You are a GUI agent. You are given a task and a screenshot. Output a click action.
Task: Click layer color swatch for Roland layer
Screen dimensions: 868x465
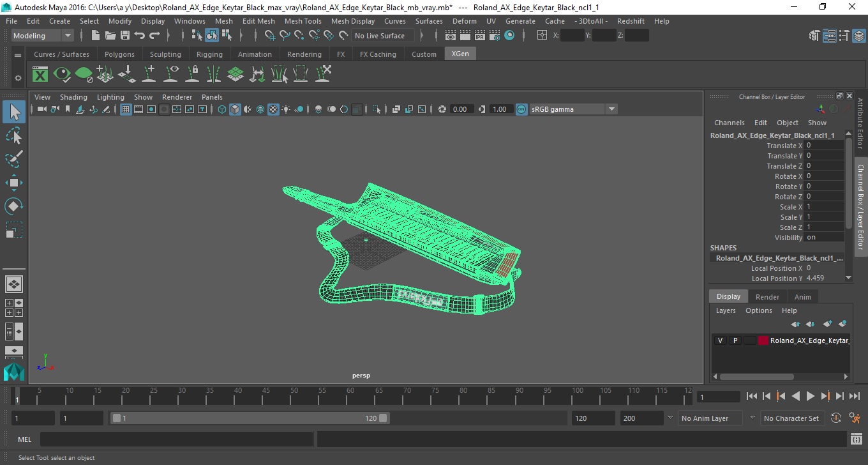763,340
